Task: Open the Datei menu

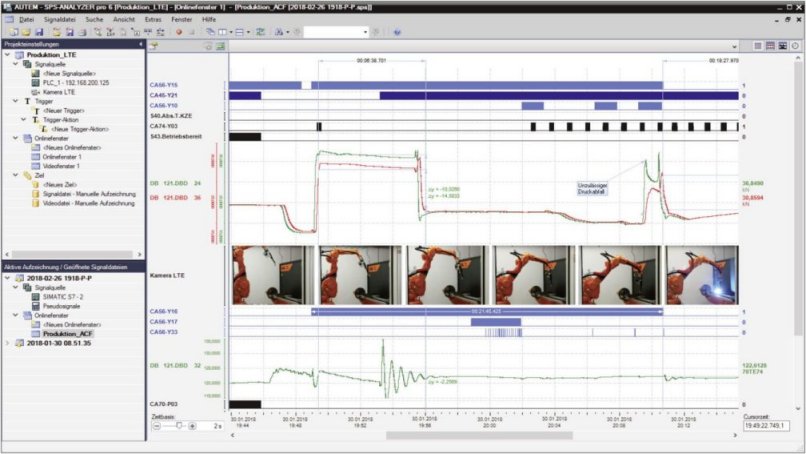Action: (x=26, y=20)
